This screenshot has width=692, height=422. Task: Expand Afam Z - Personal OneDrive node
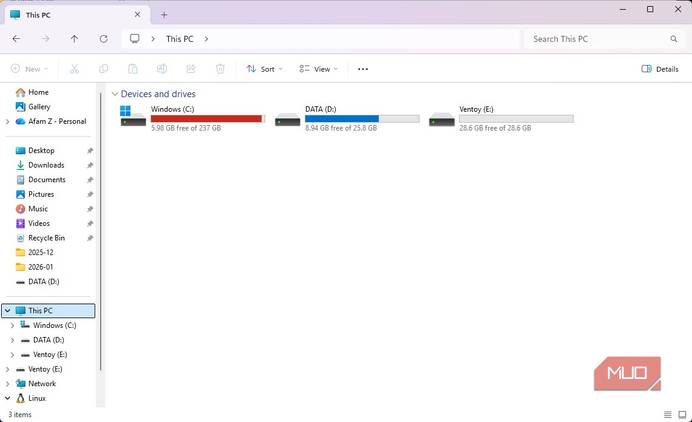point(8,121)
